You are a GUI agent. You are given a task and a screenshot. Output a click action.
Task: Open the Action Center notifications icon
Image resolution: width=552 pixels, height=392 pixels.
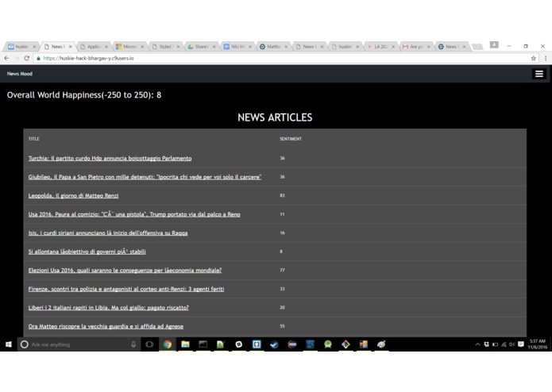click(x=521, y=344)
